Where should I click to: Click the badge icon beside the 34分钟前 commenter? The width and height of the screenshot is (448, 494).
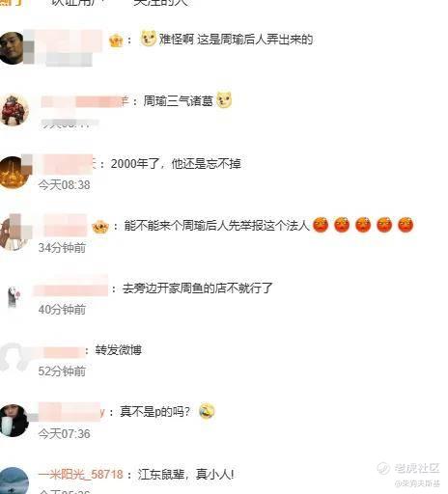coord(100,227)
